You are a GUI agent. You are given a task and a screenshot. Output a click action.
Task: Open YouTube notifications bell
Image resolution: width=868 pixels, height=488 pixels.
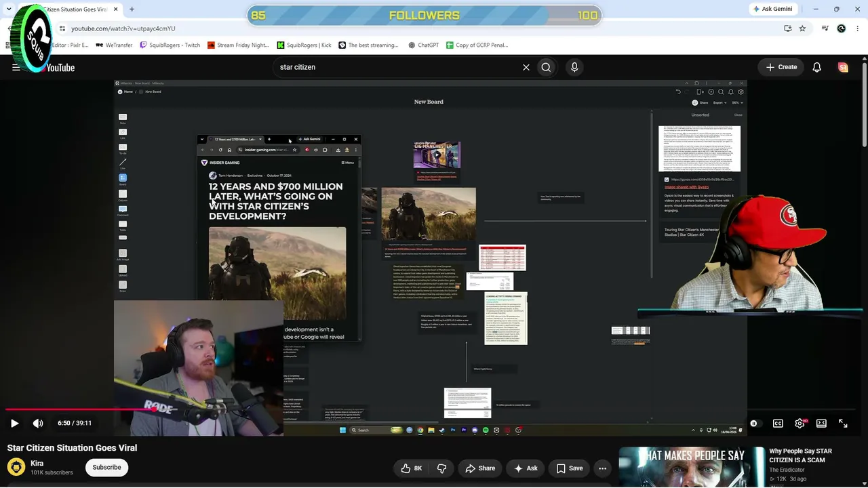tap(817, 67)
